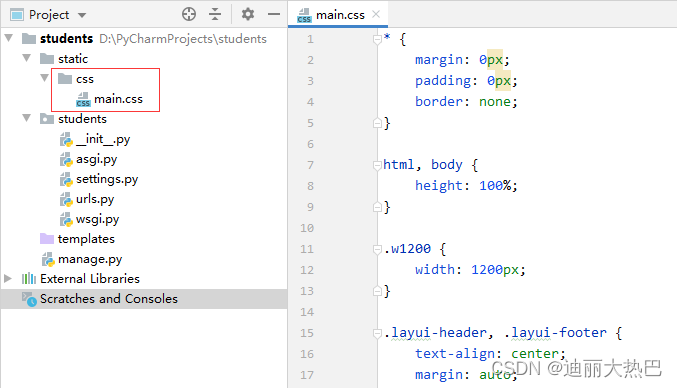Click the '.w1200' selector text
This screenshot has height=388, width=677.
[407, 249]
